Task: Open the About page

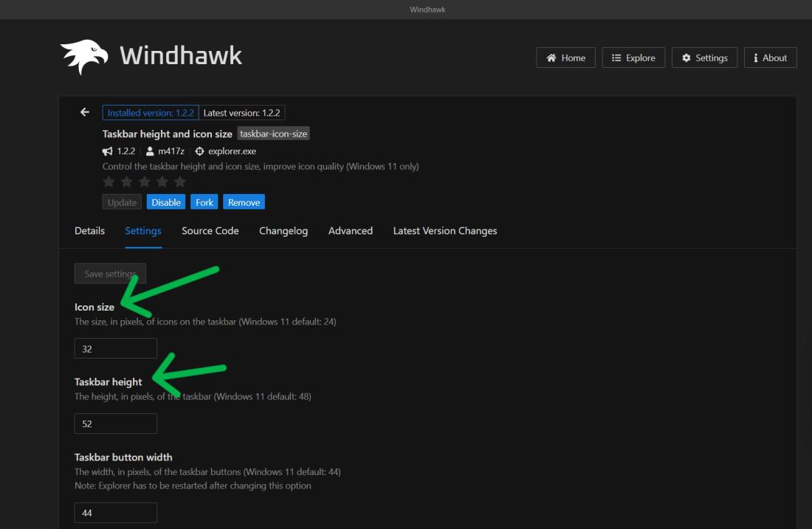Action: point(770,58)
